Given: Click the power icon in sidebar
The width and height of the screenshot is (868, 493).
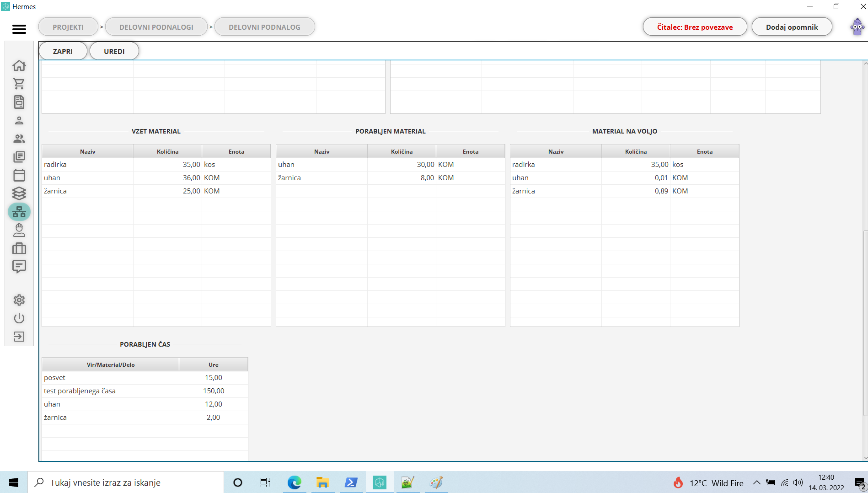Looking at the screenshot, I should coord(19,318).
